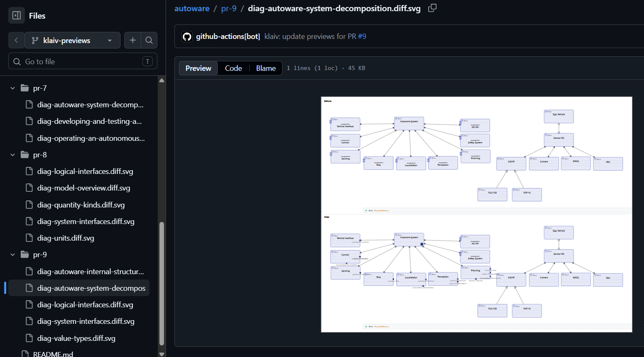The width and height of the screenshot is (644, 357).
Task: Click file icon beside diag-units.diff.svg
Action: (29, 238)
